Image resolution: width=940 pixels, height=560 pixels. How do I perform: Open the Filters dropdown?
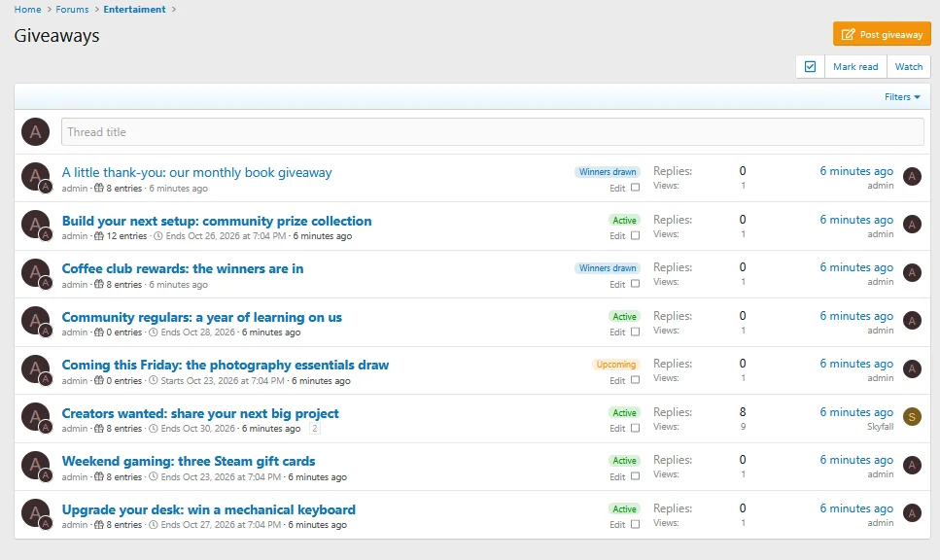902,97
